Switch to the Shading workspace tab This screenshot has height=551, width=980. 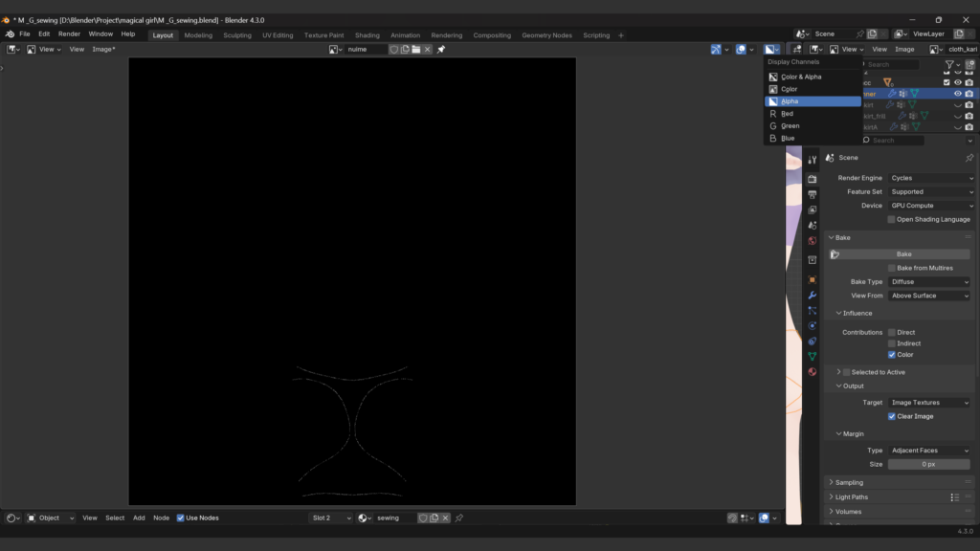[367, 35]
